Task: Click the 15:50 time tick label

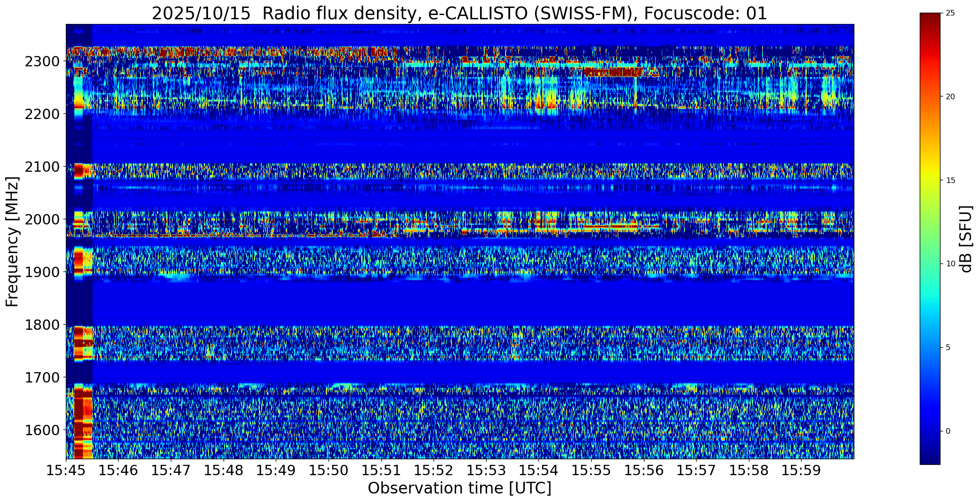Action: [x=329, y=470]
